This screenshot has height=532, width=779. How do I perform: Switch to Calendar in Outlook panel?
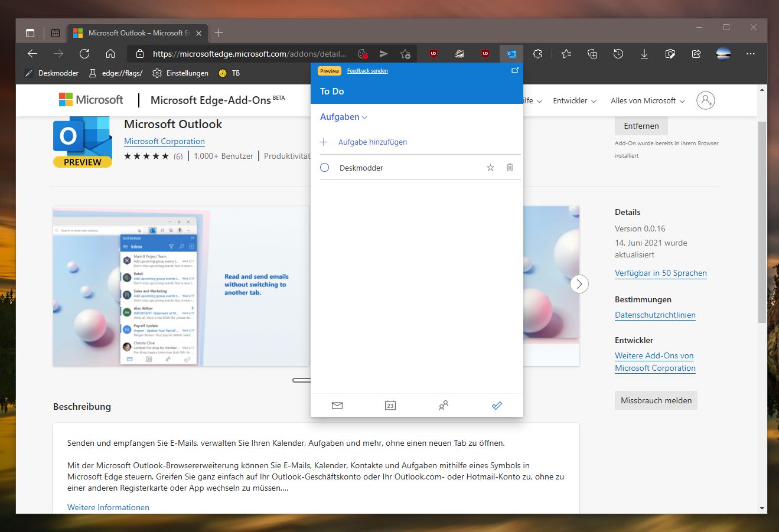point(390,406)
